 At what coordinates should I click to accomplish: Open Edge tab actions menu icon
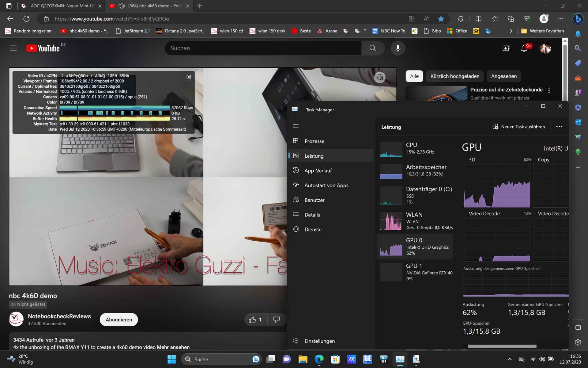(9, 6)
